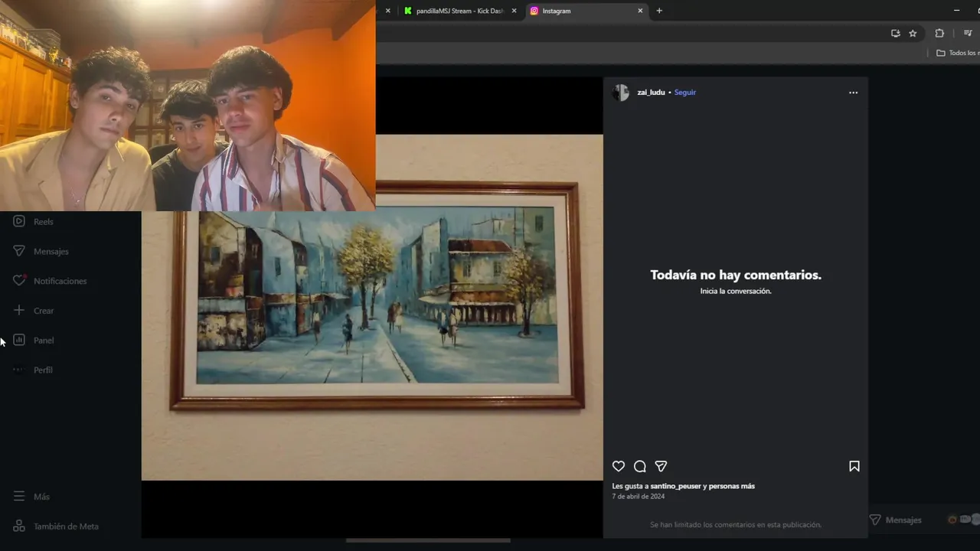Click the Notificaciones heart icon in sidebar

tap(19, 280)
